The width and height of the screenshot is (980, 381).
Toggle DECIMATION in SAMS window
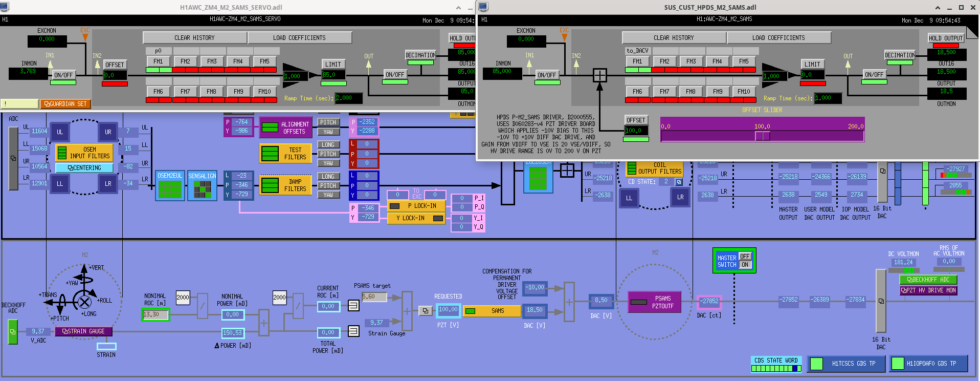(x=900, y=55)
